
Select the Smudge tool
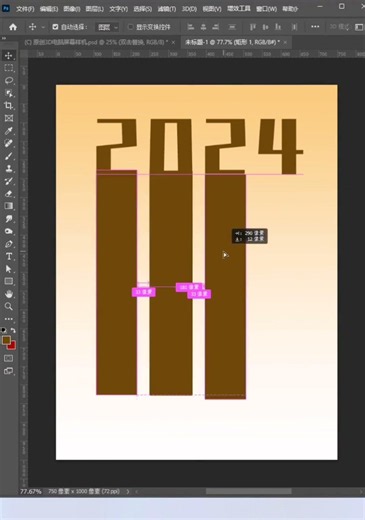click(x=9, y=219)
